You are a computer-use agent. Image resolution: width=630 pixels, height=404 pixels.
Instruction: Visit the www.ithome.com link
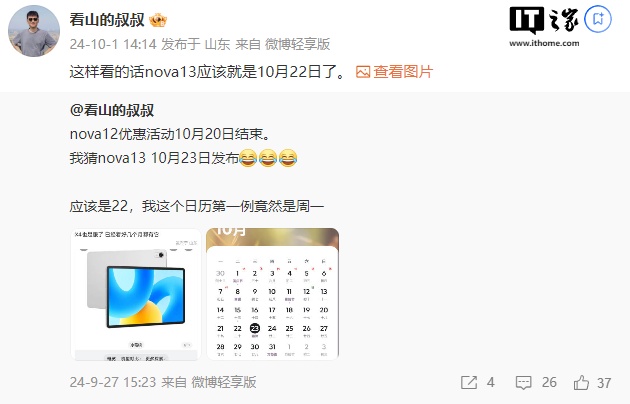(544, 43)
